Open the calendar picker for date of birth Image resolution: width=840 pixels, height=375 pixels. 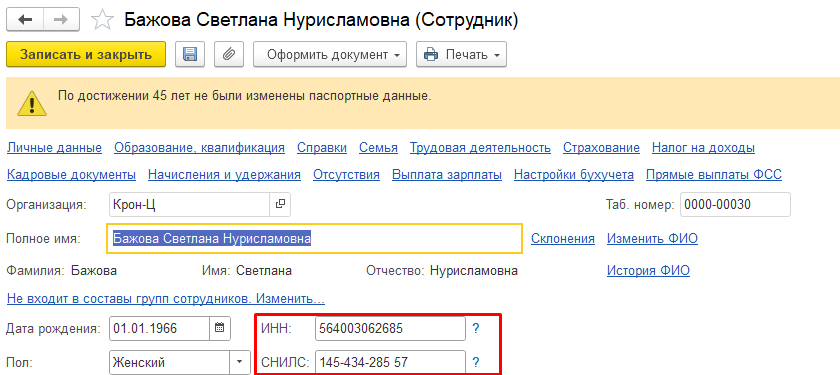[219, 328]
